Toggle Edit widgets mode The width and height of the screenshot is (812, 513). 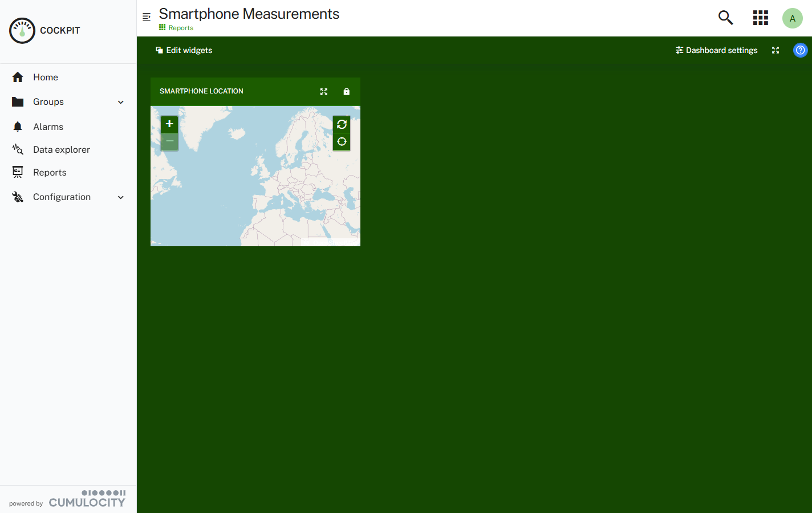coord(184,50)
